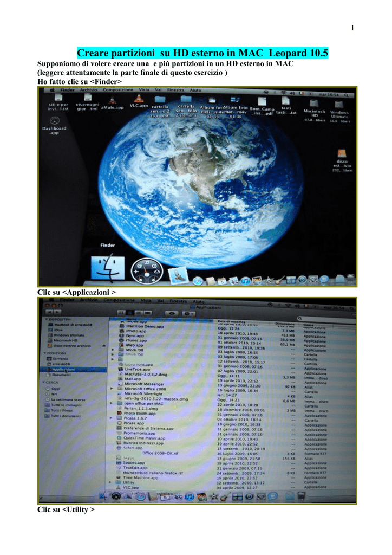
Task: Click the Quick Look eye button in Finder toolbar
Action: (172, 313)
